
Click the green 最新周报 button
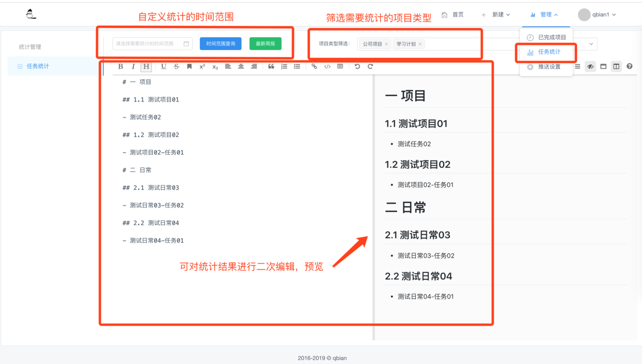tap(266, 43)
